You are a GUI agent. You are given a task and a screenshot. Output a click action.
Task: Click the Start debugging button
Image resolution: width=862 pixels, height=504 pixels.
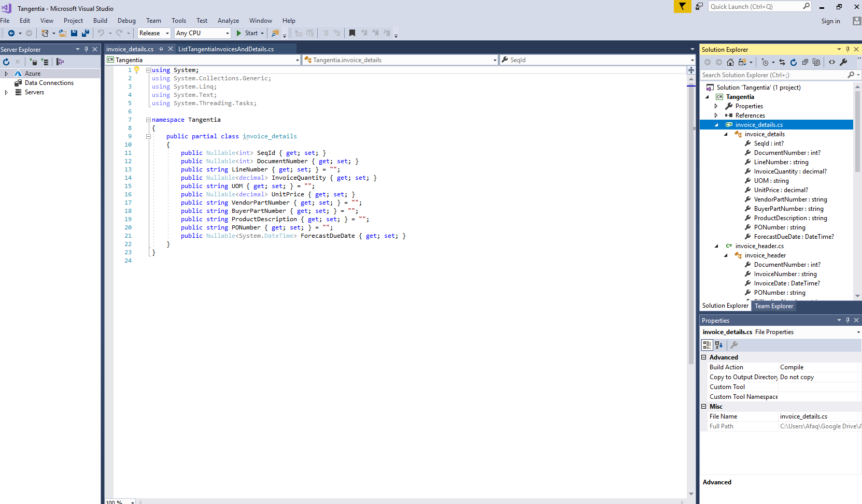[250, 33]
